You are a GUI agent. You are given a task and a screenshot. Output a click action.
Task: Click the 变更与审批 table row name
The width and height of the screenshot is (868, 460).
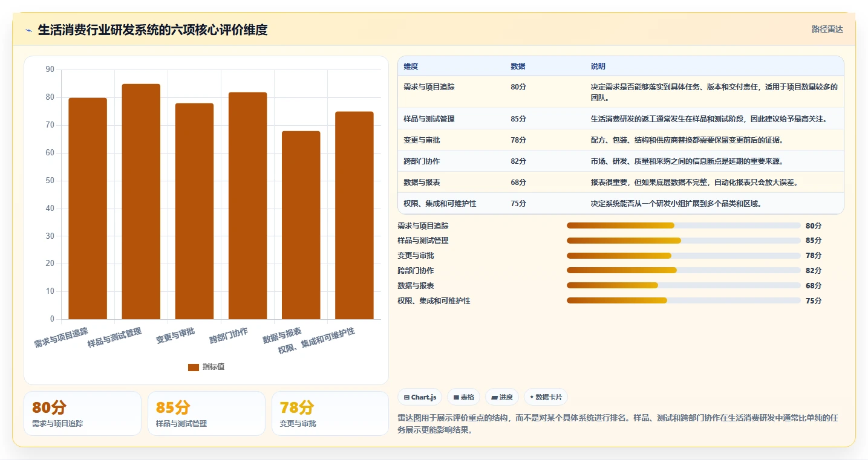[x=422, y=140]
